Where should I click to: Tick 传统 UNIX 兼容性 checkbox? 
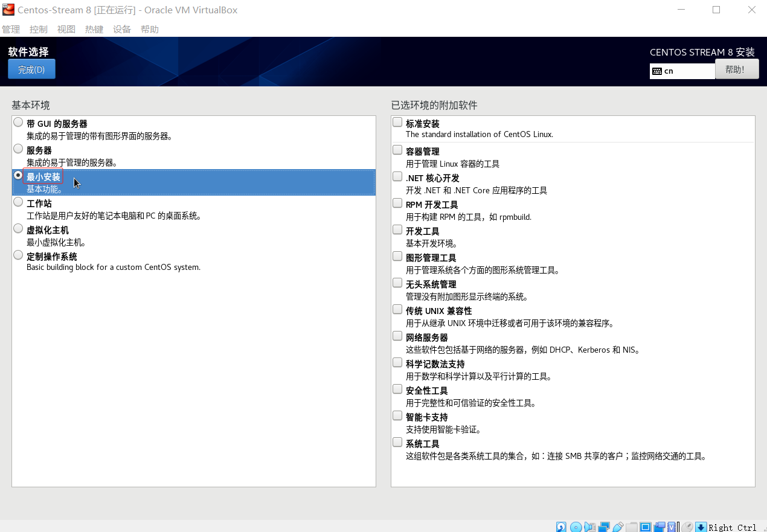click(397, 309)
